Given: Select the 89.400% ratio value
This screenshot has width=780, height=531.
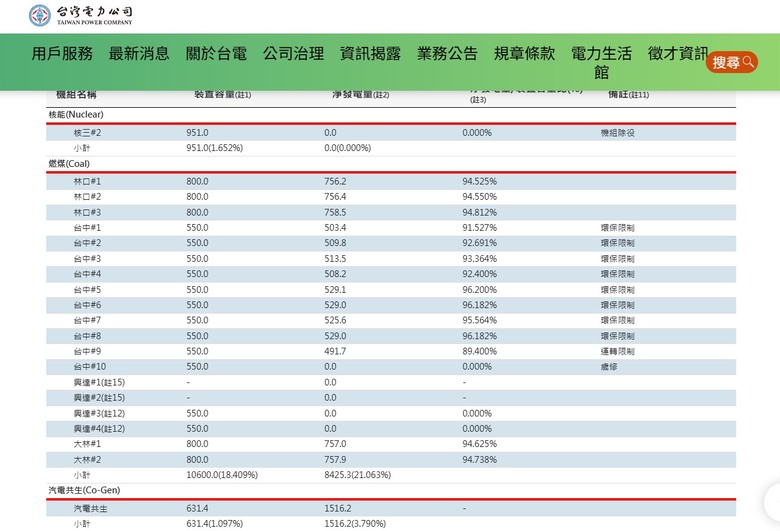Looking at the screenshot, I should coord(480,351).
